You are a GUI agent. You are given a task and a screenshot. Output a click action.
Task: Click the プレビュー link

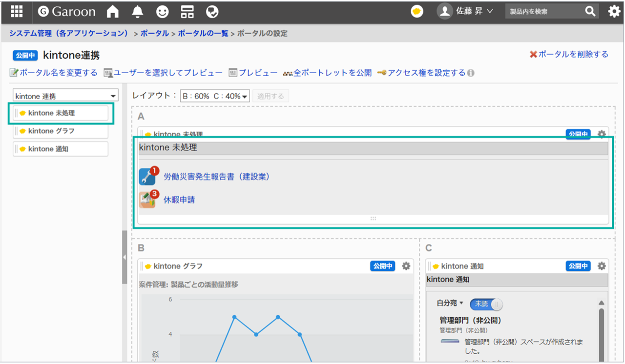pyautogui.click(x=253, y=73)
